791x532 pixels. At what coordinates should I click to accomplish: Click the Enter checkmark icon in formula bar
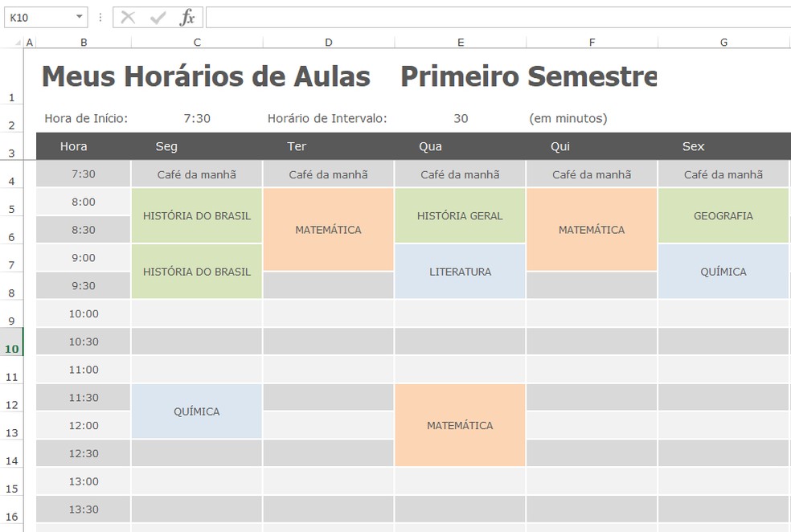158,17
